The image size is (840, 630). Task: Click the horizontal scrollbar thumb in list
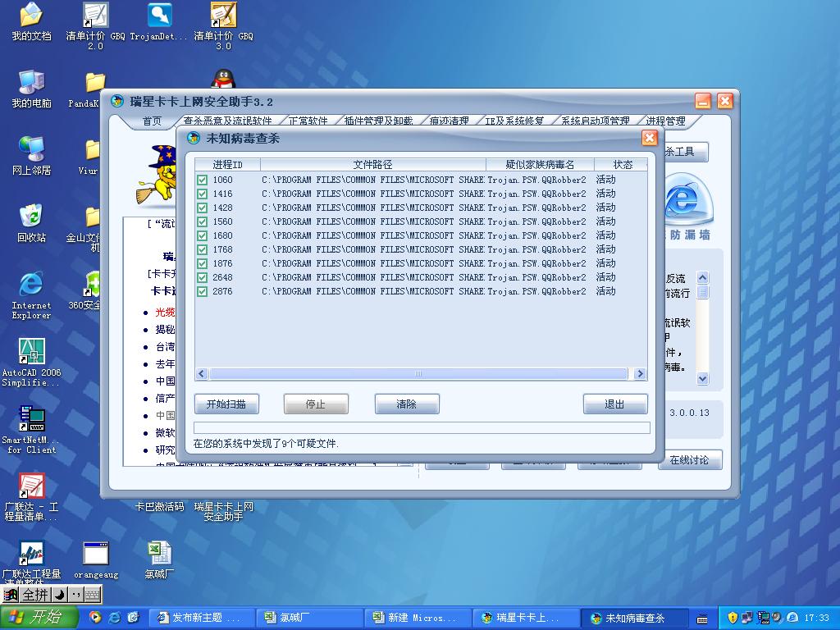[x=418, y=373]
